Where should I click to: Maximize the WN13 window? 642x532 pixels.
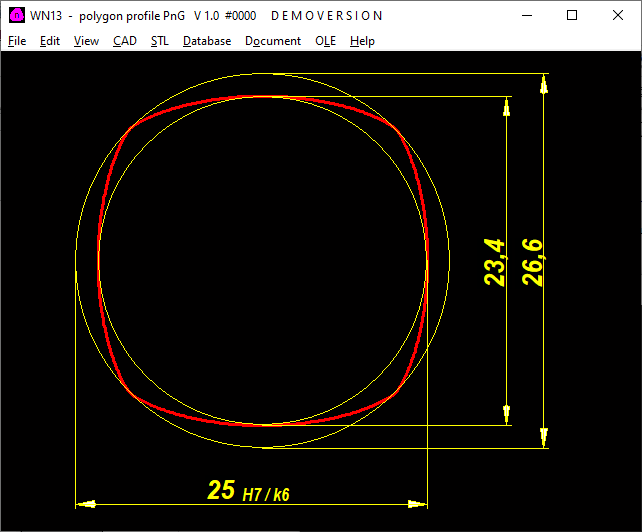point(572,16)
